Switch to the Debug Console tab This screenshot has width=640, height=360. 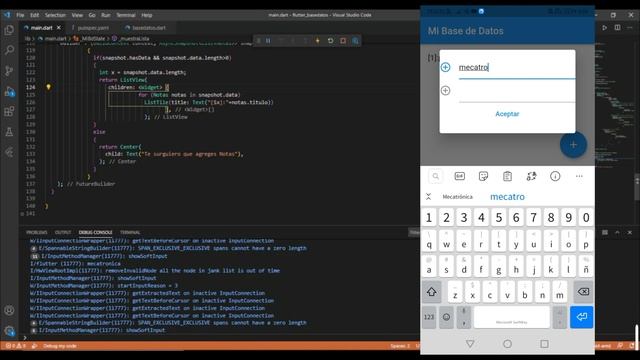click(96, 232)
